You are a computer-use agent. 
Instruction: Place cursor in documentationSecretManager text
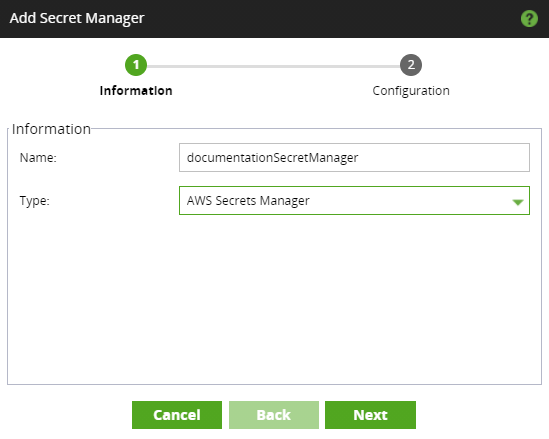[272, 158]
